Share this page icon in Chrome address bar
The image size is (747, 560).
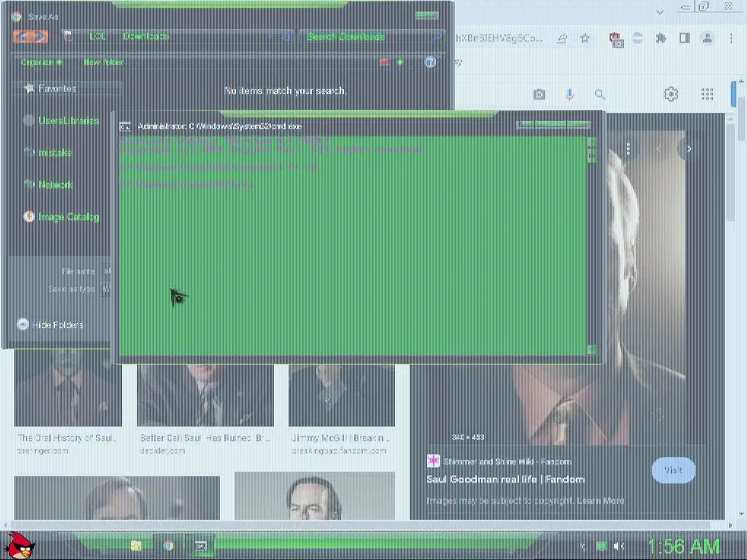pyautogui.click(x=562, y=38)
